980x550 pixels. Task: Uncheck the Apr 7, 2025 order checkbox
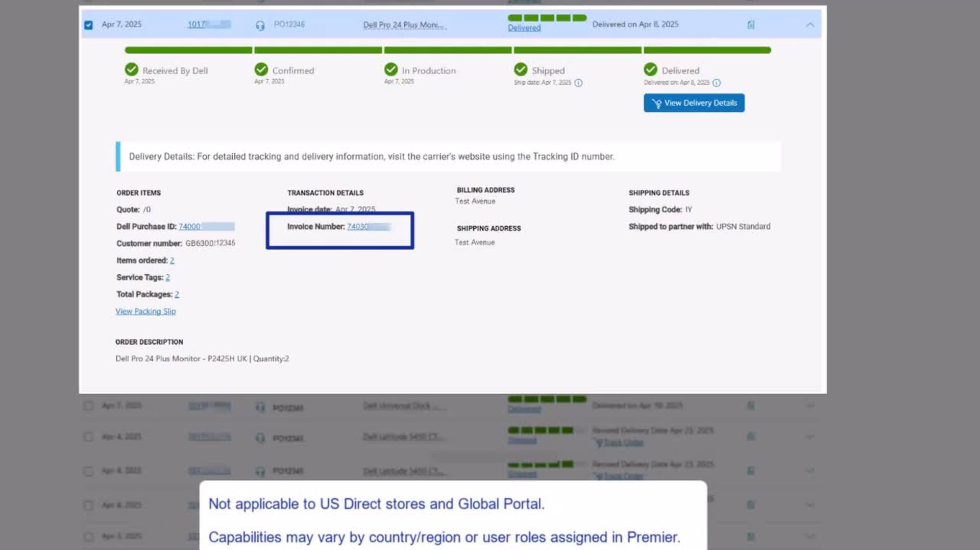click(88, 25)
